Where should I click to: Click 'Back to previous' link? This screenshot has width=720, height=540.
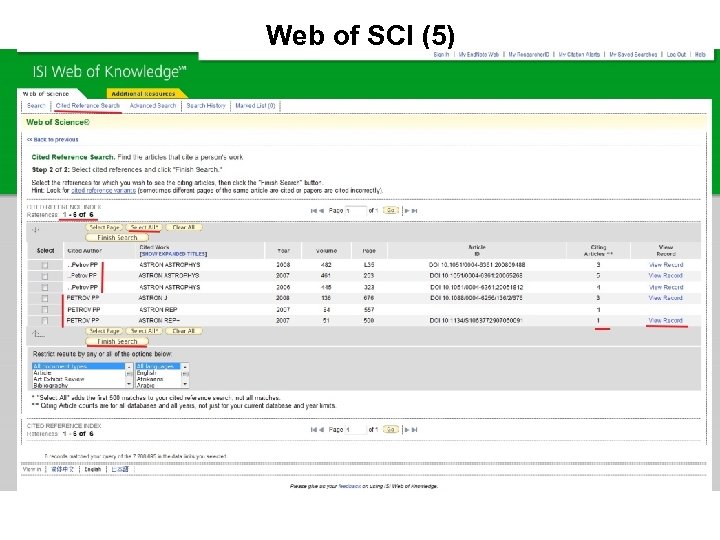(x=53, y=140)
